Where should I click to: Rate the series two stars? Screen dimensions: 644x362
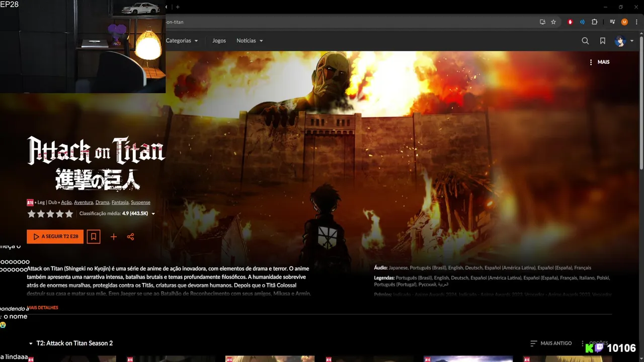[41, 214]
